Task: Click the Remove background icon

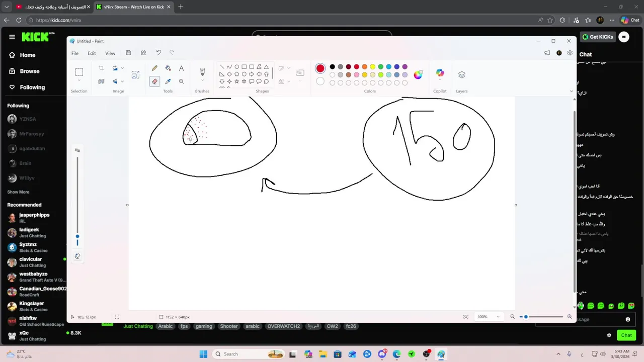Action: (x=101, y=81)
